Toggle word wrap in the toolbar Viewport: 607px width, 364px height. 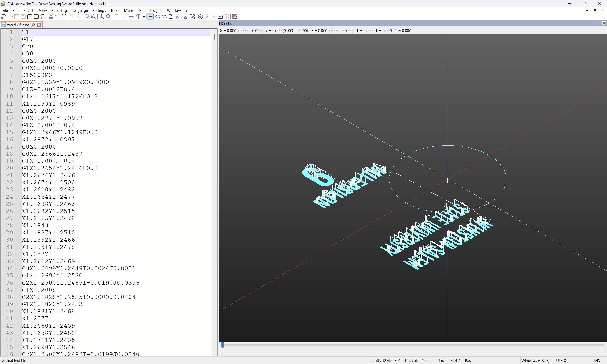(131, 17)
